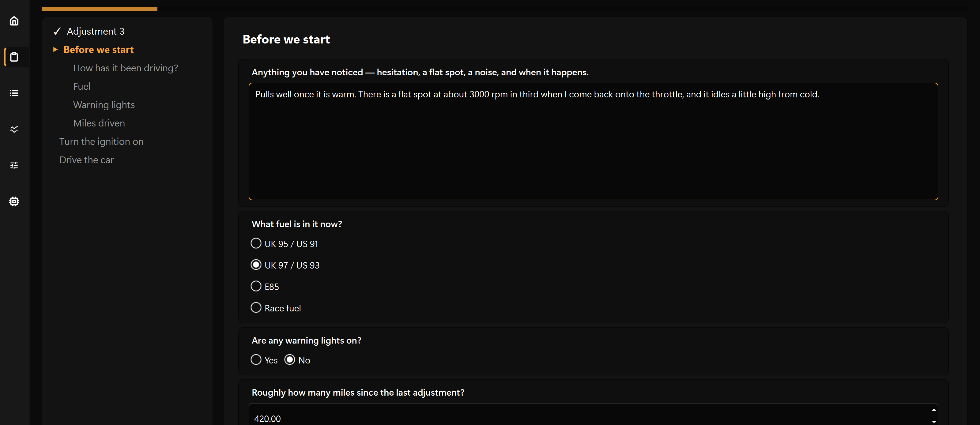Go to How has it been driving? step
Viewport: 980px width, 425px height.
coord(126,68)
